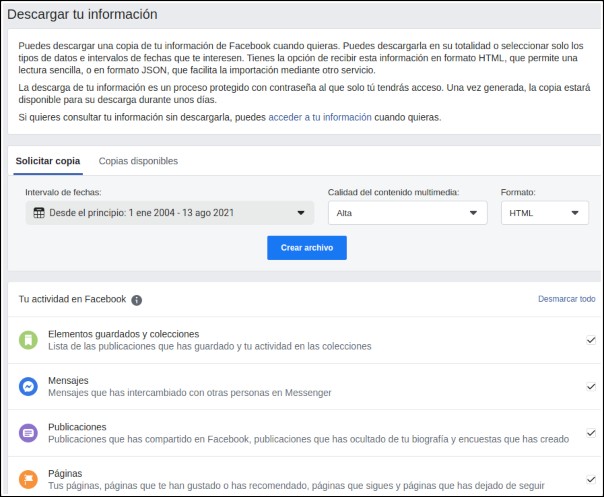Click the green Elementos guardados bookmark icon
Image resolution: width=604 pixels, height=497 pixels.
click(28, 340)
